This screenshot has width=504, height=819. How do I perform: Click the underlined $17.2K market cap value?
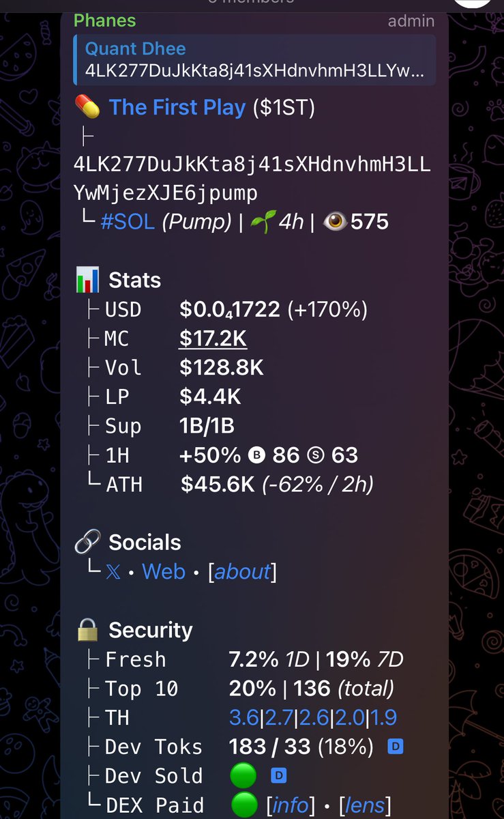pos(213,339)
